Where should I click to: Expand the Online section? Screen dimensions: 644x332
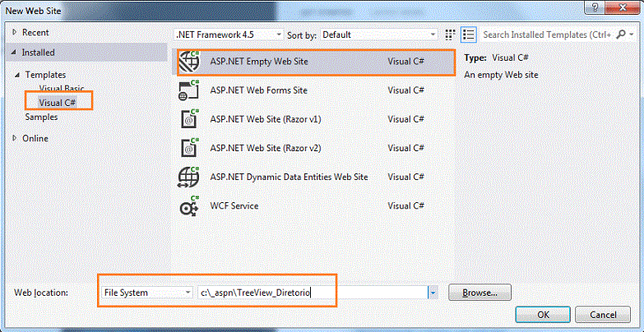(15, 138)
